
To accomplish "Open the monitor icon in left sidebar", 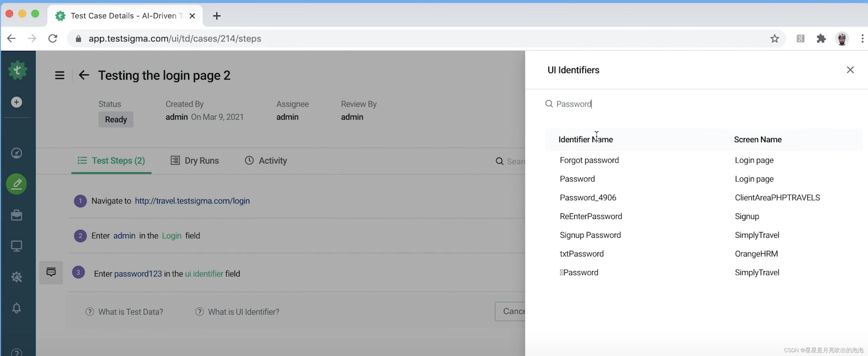I will 16,246.
